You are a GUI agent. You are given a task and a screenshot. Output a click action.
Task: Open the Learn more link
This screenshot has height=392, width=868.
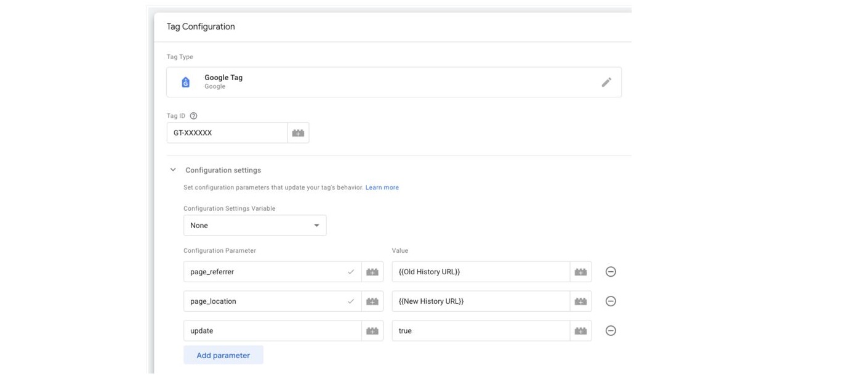[x=383, y=187]
